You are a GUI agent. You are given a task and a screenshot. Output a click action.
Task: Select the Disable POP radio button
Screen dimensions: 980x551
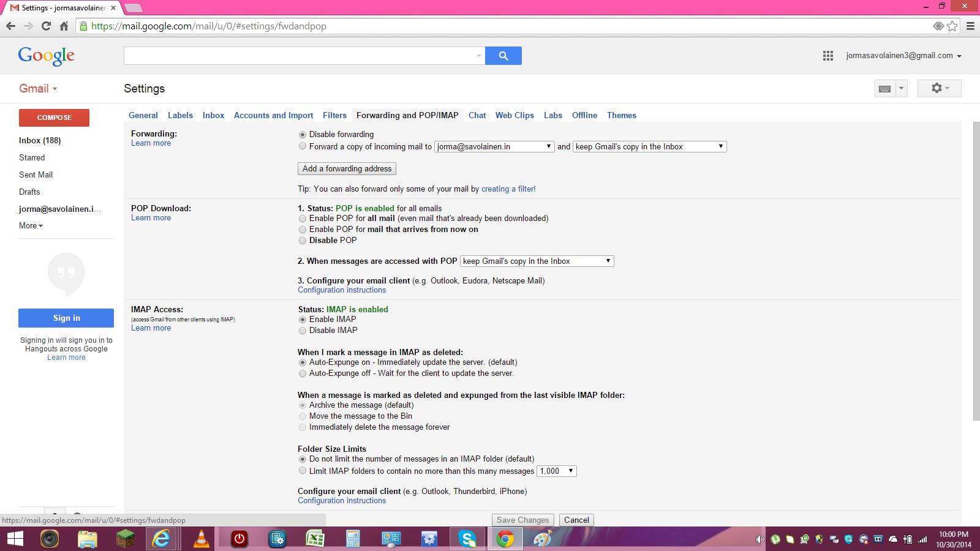303,241
